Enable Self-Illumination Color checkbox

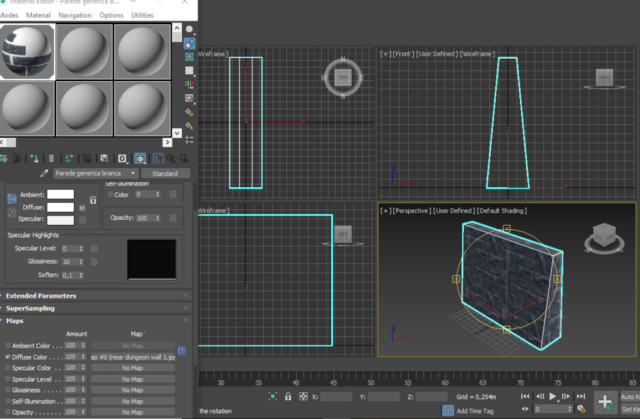click(110, 195)
